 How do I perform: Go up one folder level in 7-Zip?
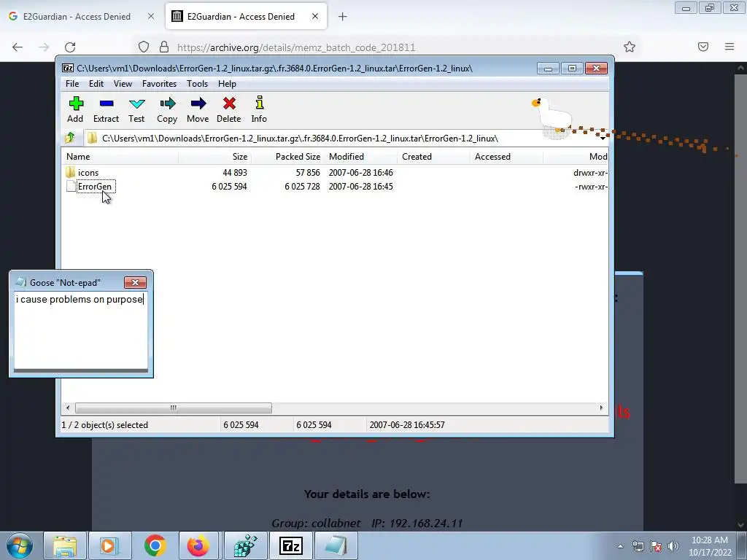point(70,138)
